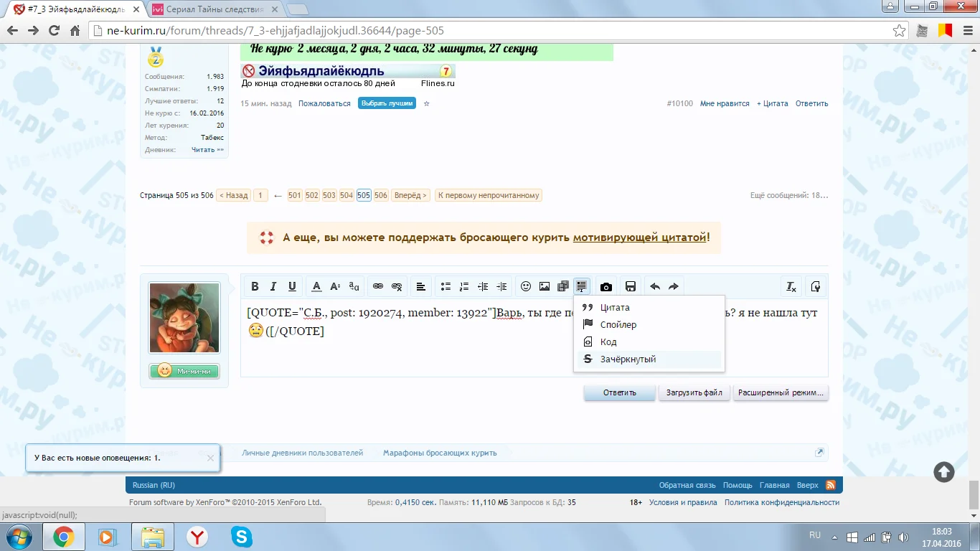Click the < Назад pagination button

[x=233, y=195]
